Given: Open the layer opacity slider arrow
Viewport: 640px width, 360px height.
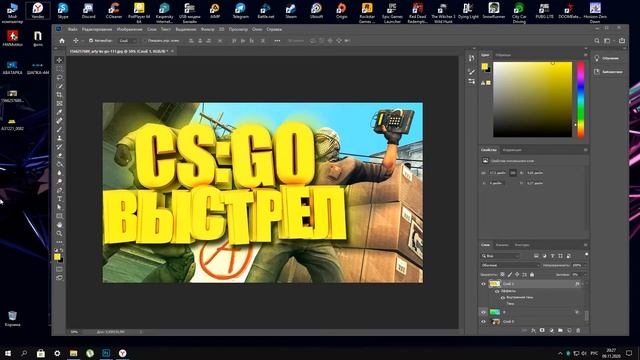Looking at the screenshot, I should pos(584,265).
